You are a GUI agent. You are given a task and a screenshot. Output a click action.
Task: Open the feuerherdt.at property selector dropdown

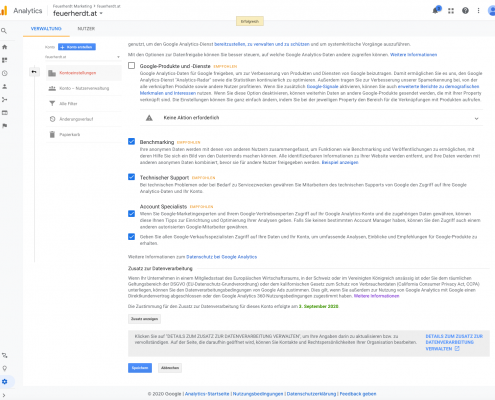coord(78,13)
